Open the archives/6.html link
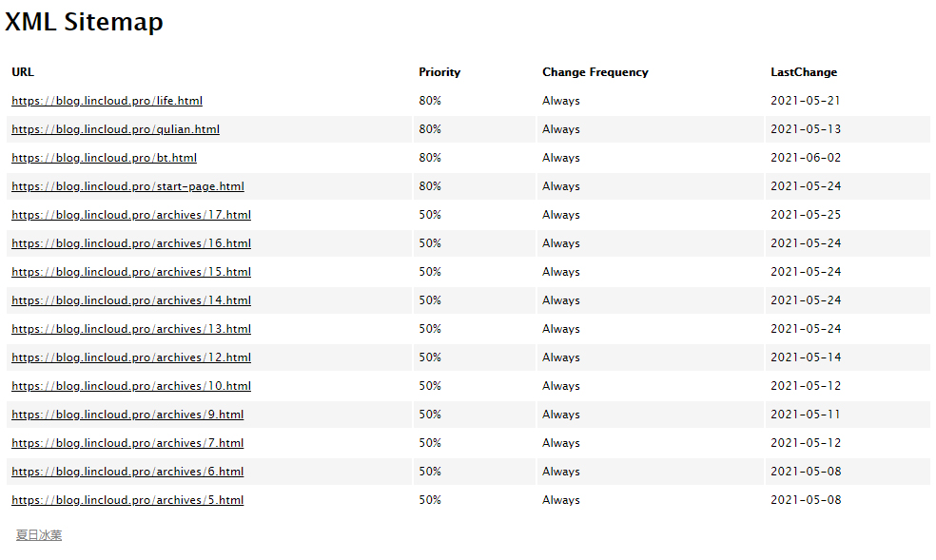 [127, 472]
